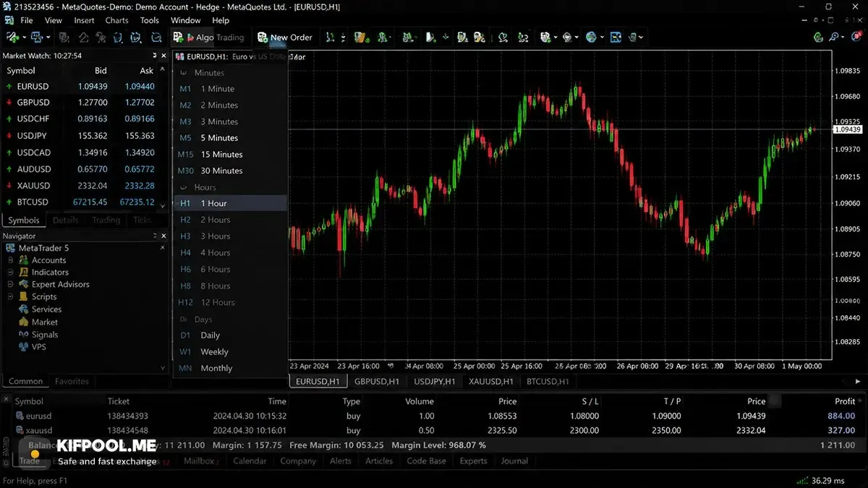
Task: Click the Profiles icon in the toolbar
Action: (36, 37)
